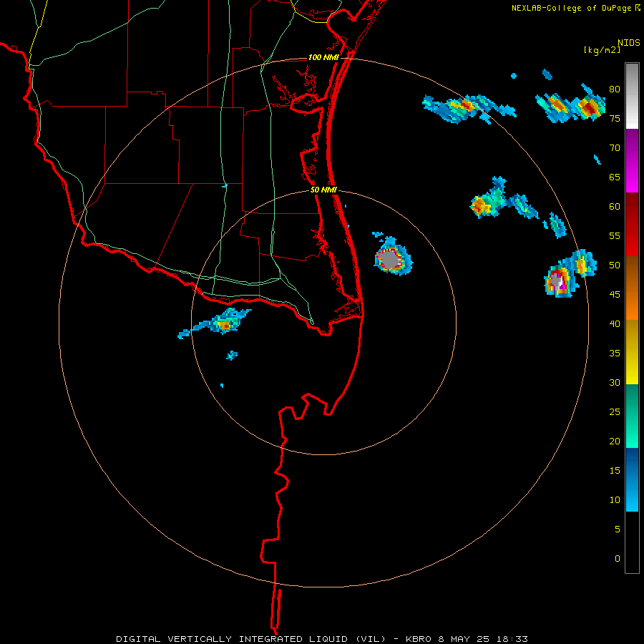The height and width of the screenshot is (644, 644).
Task: Select the yellow segment of the color scale
Action: tap(632, 352)
